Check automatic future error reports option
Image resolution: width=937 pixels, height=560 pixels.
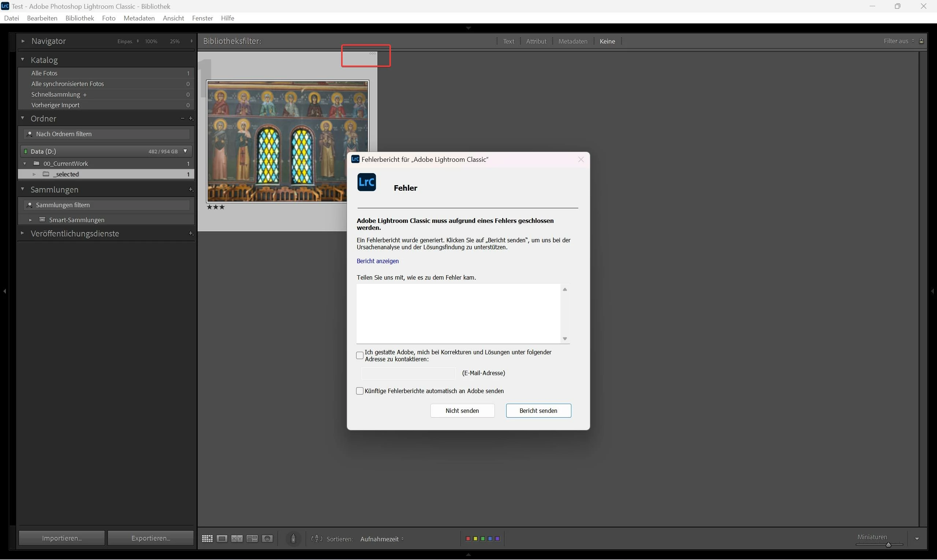360,391
